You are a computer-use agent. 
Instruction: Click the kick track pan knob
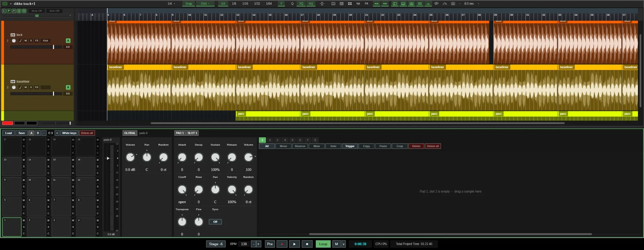pyautogui.click(x=14, y=41)
